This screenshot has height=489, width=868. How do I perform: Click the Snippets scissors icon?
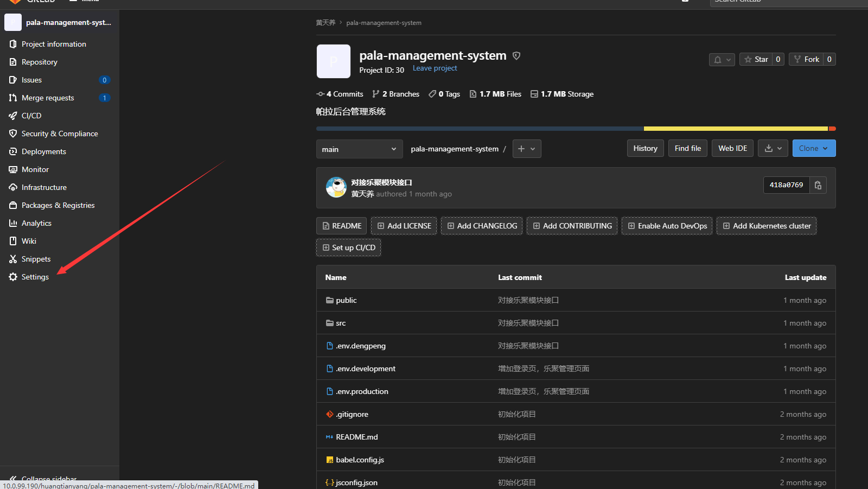(x=13, y=259)
